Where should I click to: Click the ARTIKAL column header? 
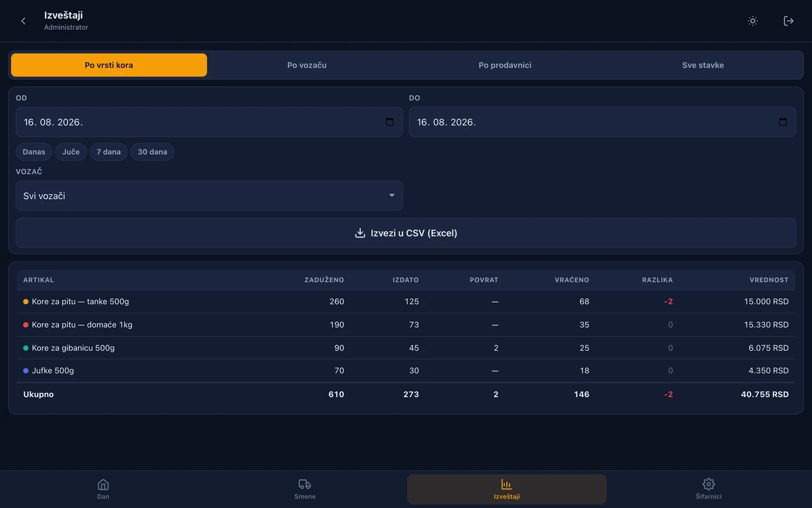pos(38,280)
